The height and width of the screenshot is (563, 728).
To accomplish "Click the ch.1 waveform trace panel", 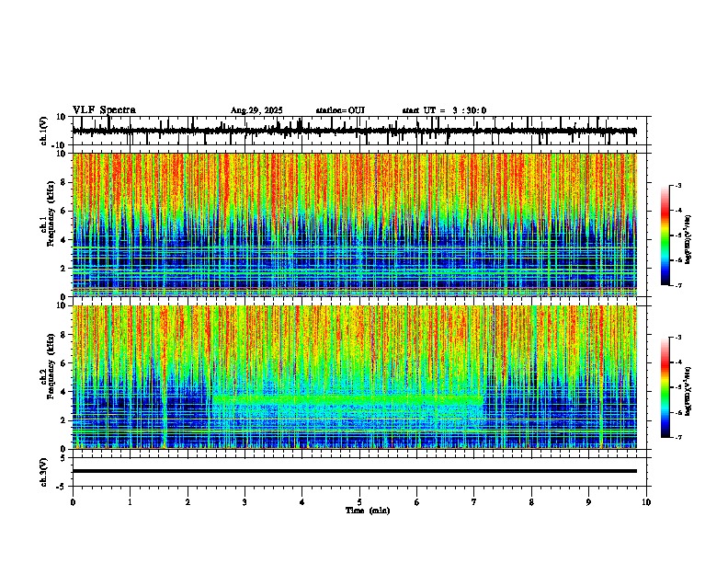I will point(358,131).
